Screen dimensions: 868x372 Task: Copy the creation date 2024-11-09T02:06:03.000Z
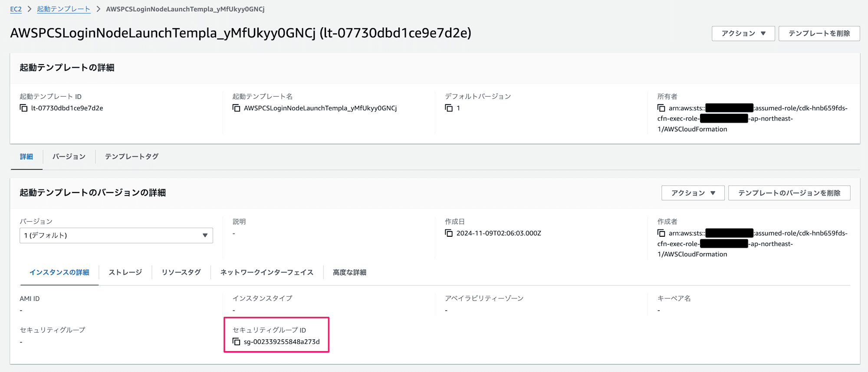pyautogui.click(x=449, y=233)
